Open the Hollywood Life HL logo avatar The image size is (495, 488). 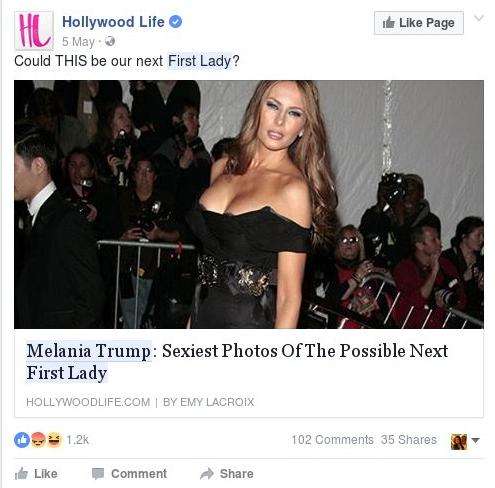point(34,31)
